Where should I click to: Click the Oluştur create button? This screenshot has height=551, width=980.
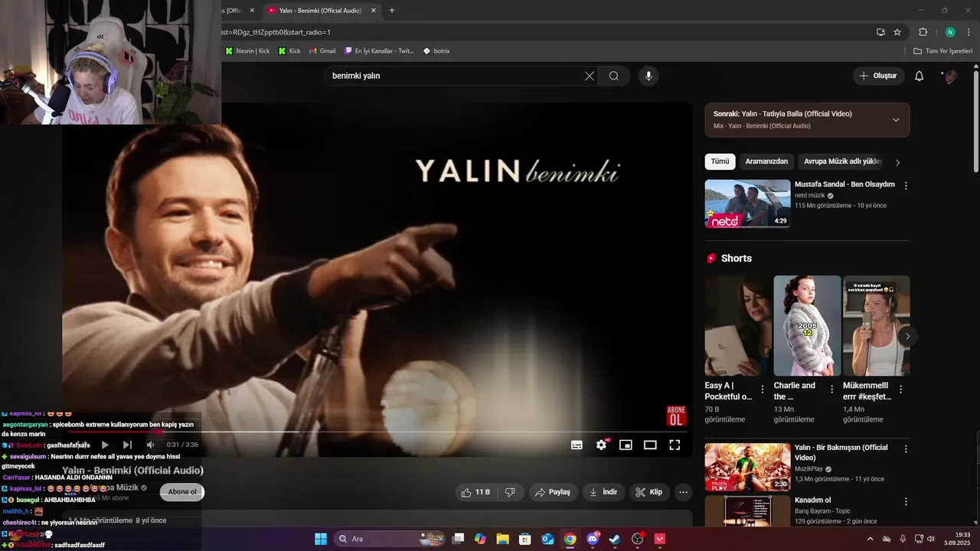878,76
